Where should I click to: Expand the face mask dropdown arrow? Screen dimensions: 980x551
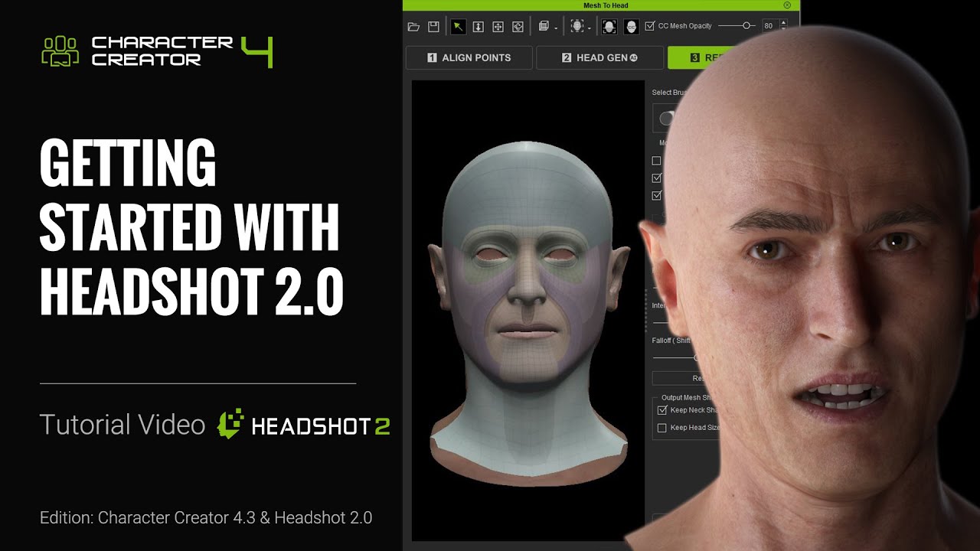pyautogui.click(x=590, y=29)
